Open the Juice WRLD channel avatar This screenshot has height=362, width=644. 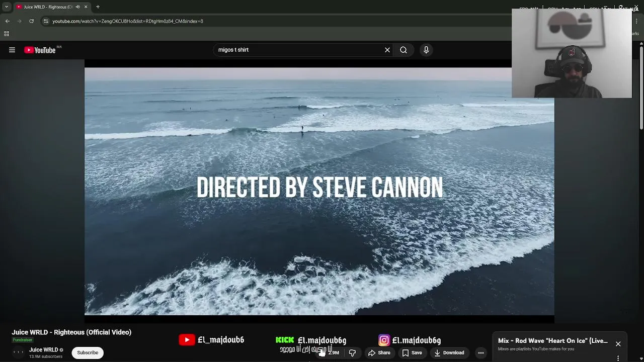18,352
